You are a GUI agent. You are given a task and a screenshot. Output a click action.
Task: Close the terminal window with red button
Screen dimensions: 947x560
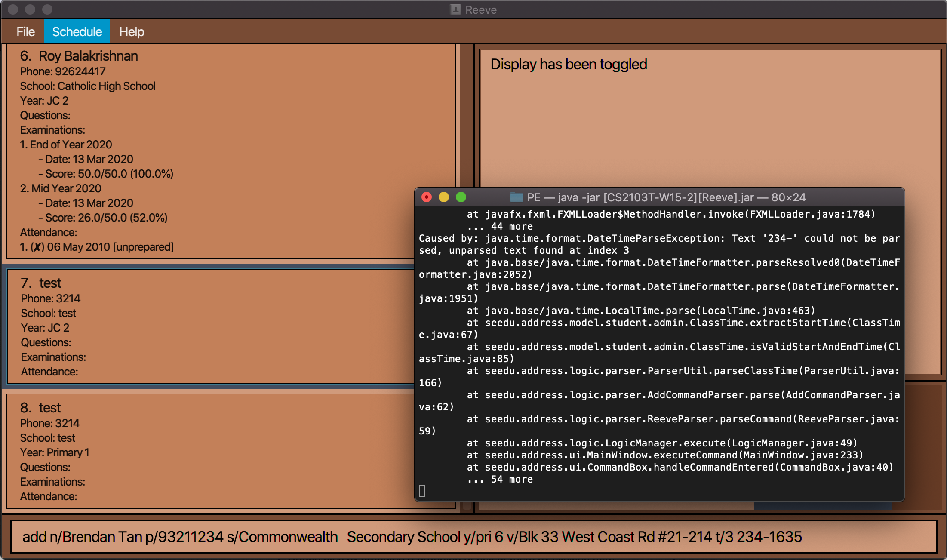[426, 197]
